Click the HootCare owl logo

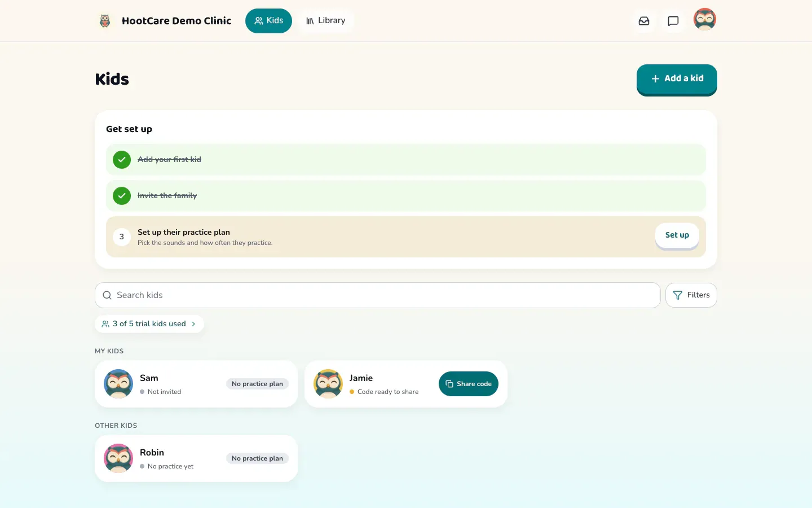105,21
